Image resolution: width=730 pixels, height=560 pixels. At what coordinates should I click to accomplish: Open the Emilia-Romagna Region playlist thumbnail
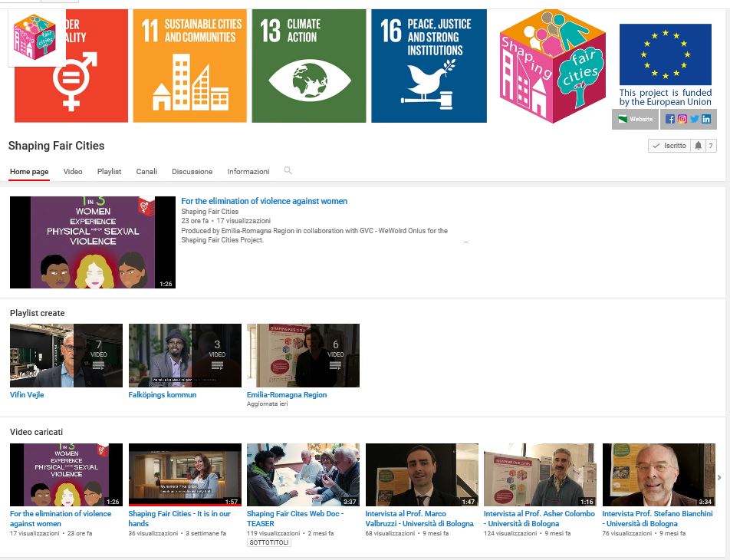coord(303,355)
